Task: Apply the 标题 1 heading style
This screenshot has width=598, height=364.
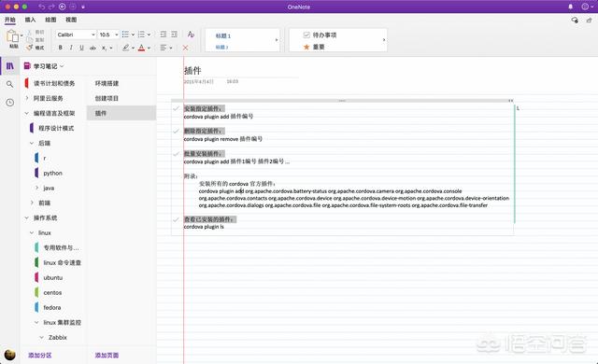Action: click(x=223, y=35)
